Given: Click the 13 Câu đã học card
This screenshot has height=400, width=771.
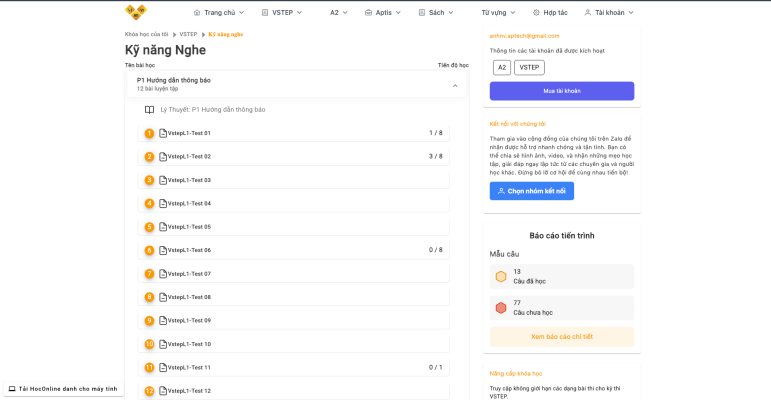Looking at the screenshot, I should pos(562,277).
